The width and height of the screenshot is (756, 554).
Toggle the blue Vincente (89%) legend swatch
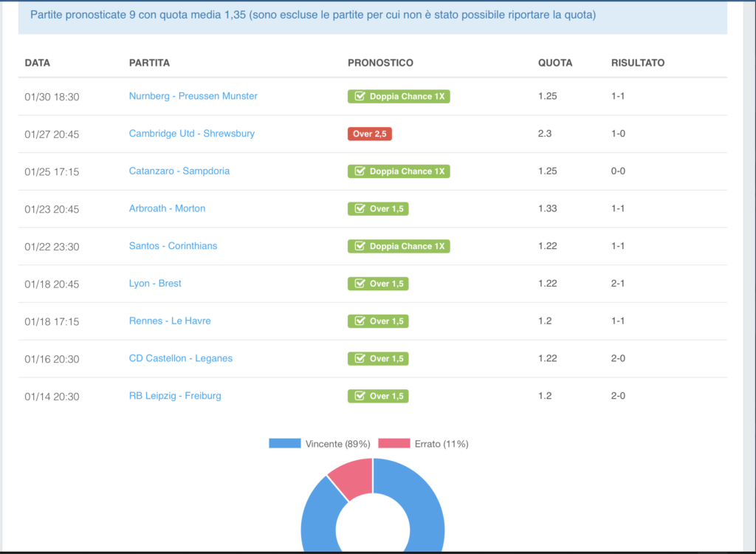tap(285, 443)
